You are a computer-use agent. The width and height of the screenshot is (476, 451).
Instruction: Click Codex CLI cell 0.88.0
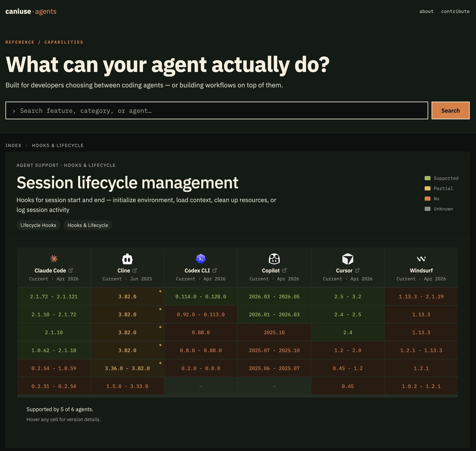pyautogui.click(x=201, y=333)
